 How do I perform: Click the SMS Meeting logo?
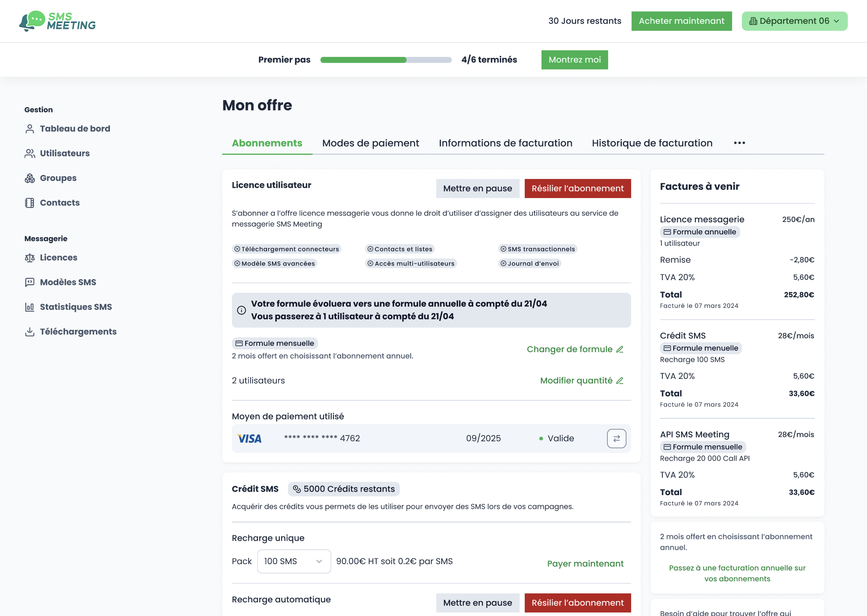point(57,21)
